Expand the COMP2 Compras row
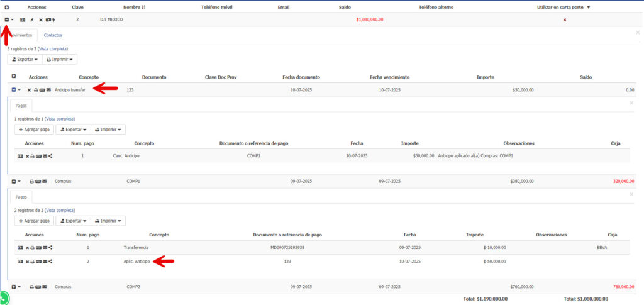The image size is (644, 305). point(14,287)
